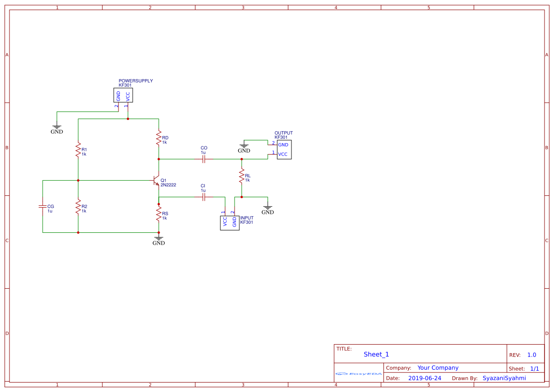Click the Your Company field
This screenshot has height=392, width=554.
(437, 367)
